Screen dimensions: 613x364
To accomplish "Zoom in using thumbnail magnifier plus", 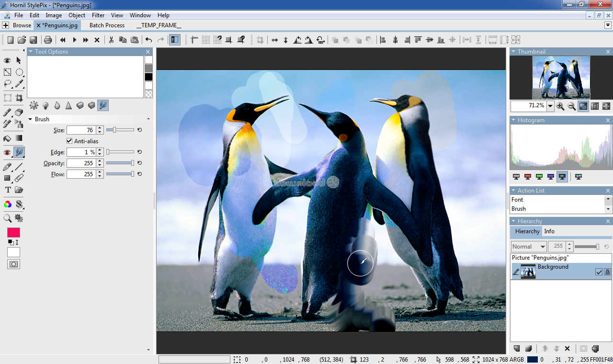I will (560, 106).
